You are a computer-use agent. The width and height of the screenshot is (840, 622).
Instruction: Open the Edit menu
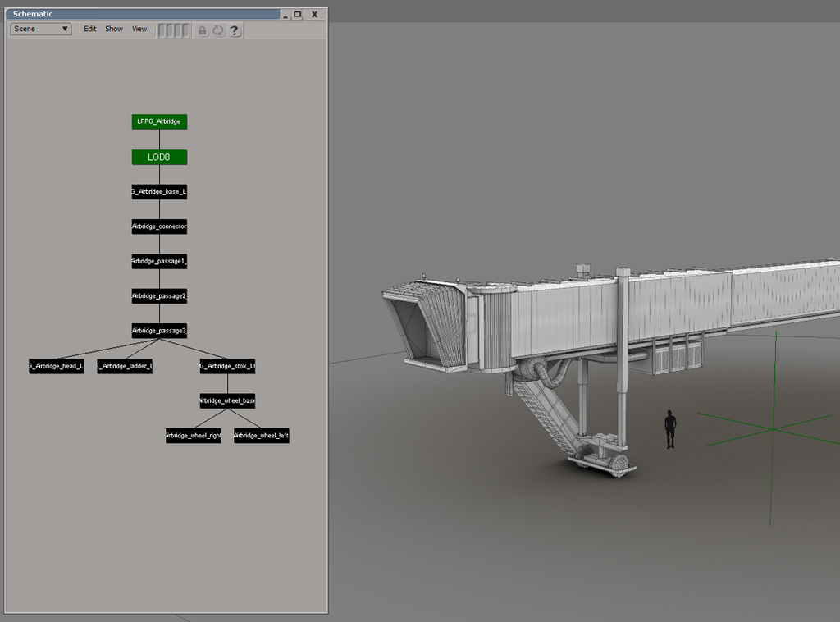click(89, 29)
